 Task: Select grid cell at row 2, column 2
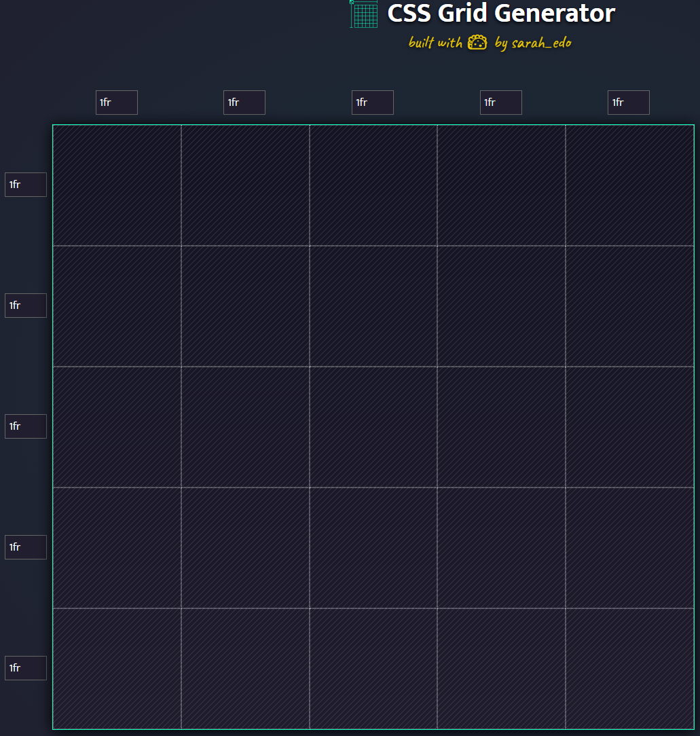pyautogui.click(x=245, y=306)
